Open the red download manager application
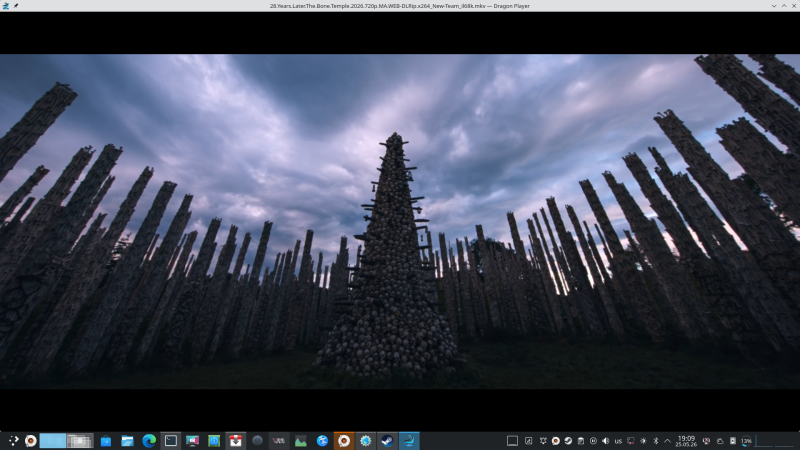 235,441
